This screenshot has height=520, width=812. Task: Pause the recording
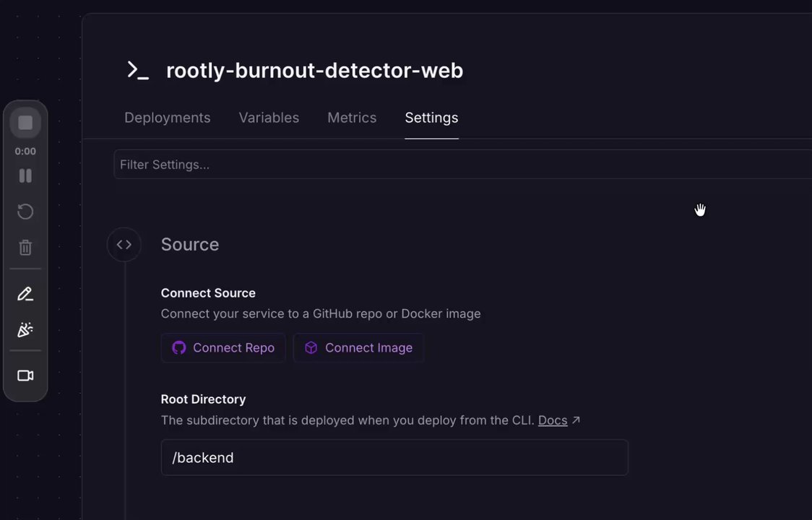(x=25, y=175)
